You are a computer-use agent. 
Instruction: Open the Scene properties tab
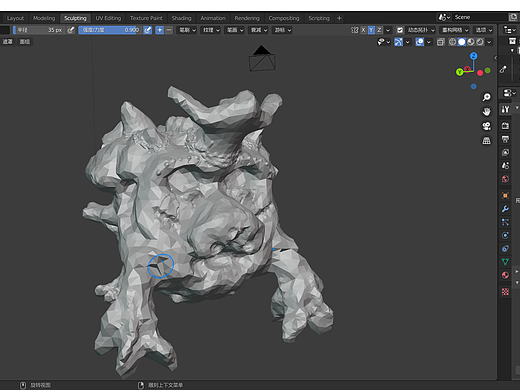coord(505,166)
